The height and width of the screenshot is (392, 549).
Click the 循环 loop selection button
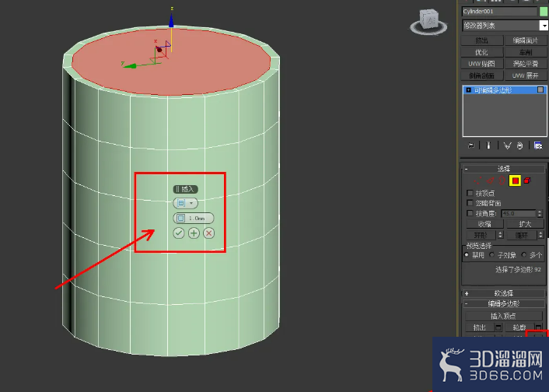522,235
